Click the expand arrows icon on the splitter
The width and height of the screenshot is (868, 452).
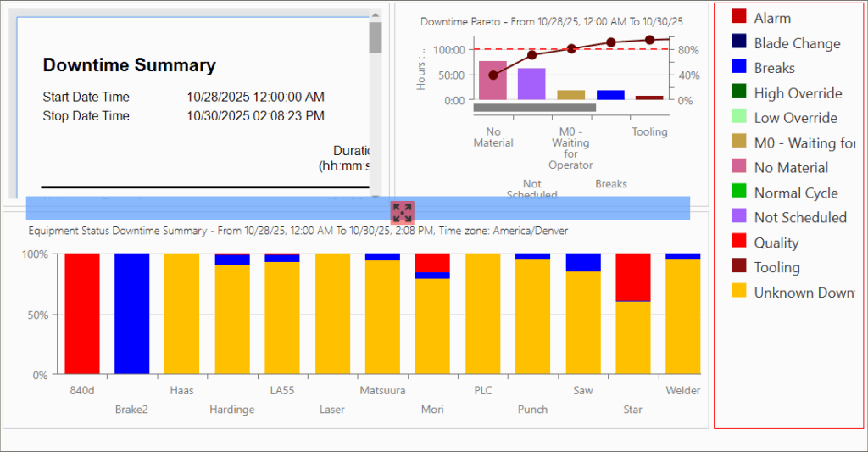pyautogui.click(x=402, y=212)
